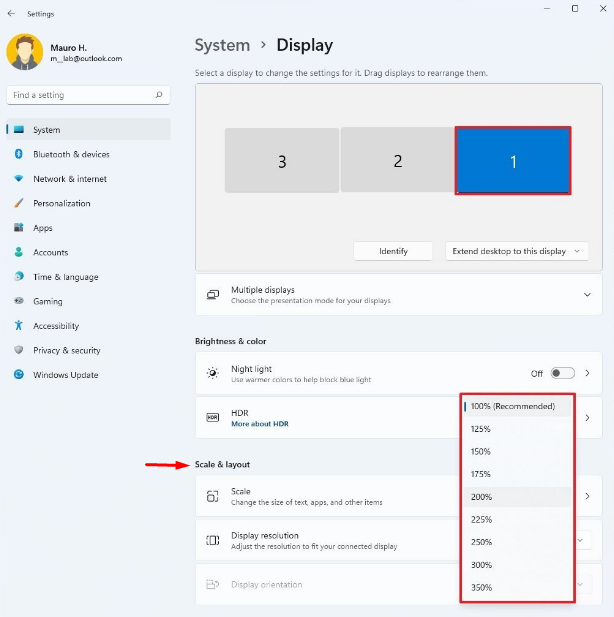This screenshot has height=617, width=614.
Task: Open the Accessibility page
Action: pos(89,325)
